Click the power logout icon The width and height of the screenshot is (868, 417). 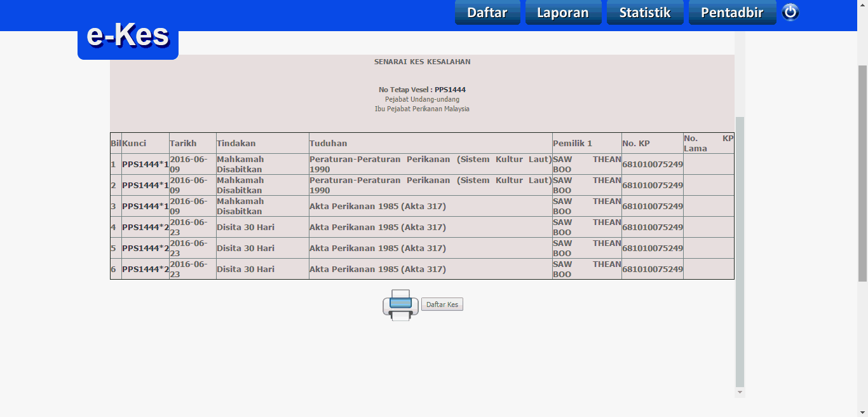tap(790, 12)
